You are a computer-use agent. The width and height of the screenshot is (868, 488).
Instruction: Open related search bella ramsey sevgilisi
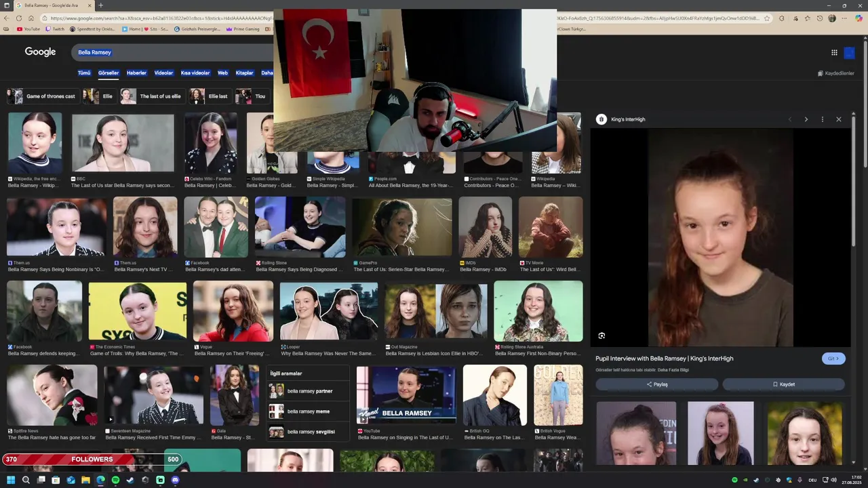tap(309, 432)
